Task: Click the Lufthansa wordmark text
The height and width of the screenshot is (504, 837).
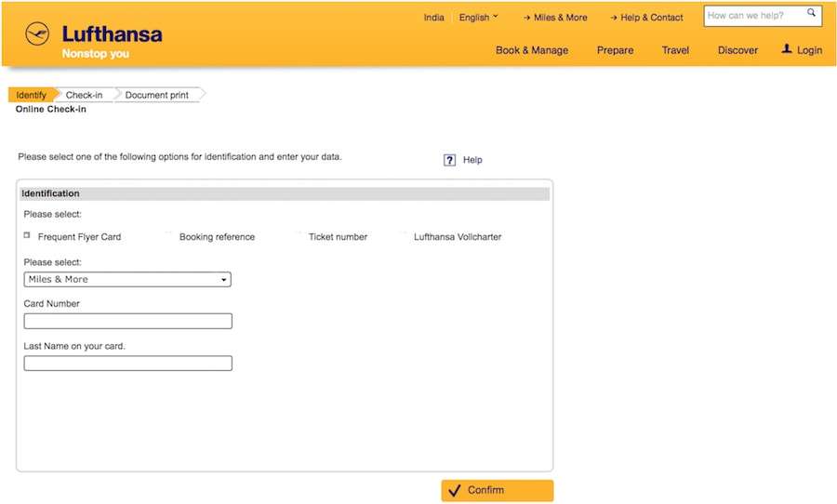Action: (113, 34)
